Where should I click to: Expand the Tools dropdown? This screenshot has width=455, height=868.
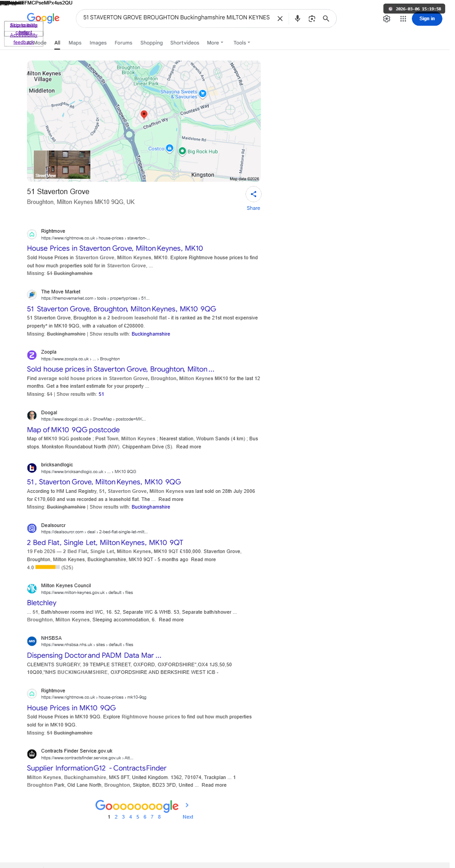tap(242, 43)
